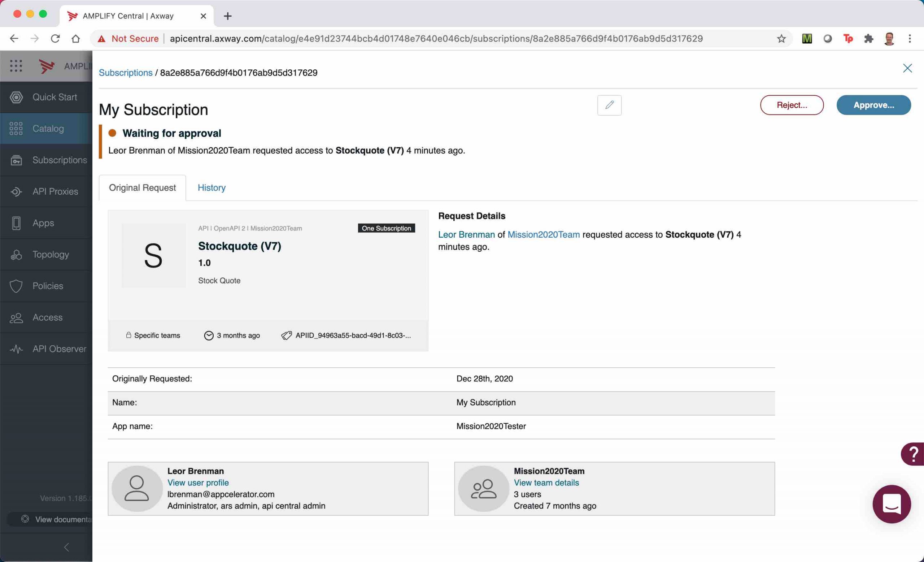Click the Stockquote (V7) title

240,246
